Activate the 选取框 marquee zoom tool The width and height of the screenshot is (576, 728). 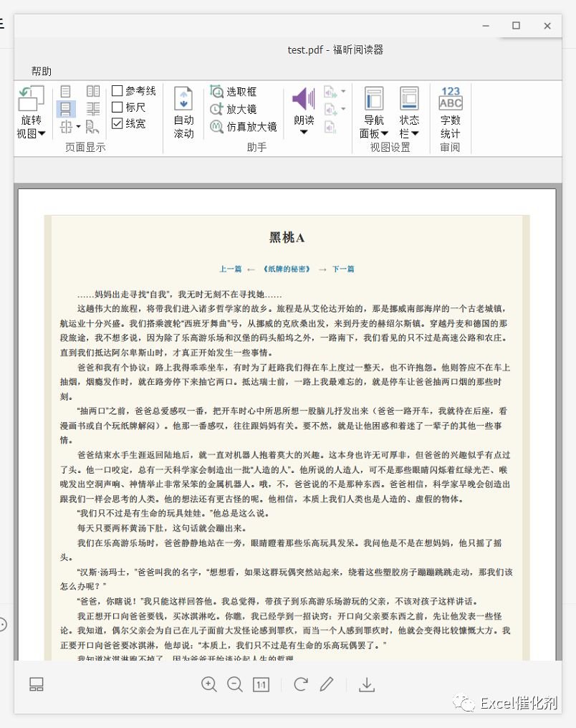pyautogui.click(x=233, y=92)
